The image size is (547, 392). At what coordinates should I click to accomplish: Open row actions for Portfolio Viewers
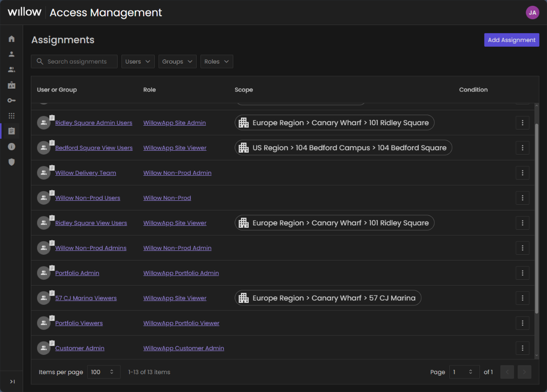(522, 323)
